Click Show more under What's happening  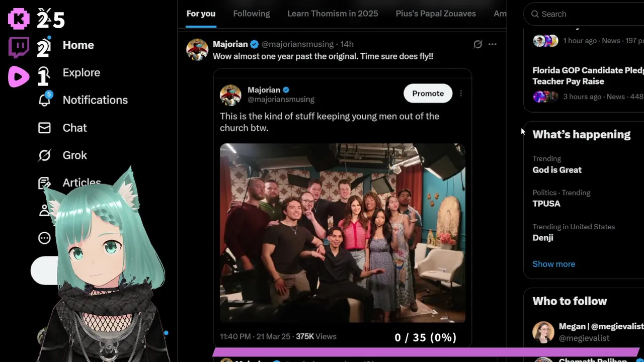(553, 264)
